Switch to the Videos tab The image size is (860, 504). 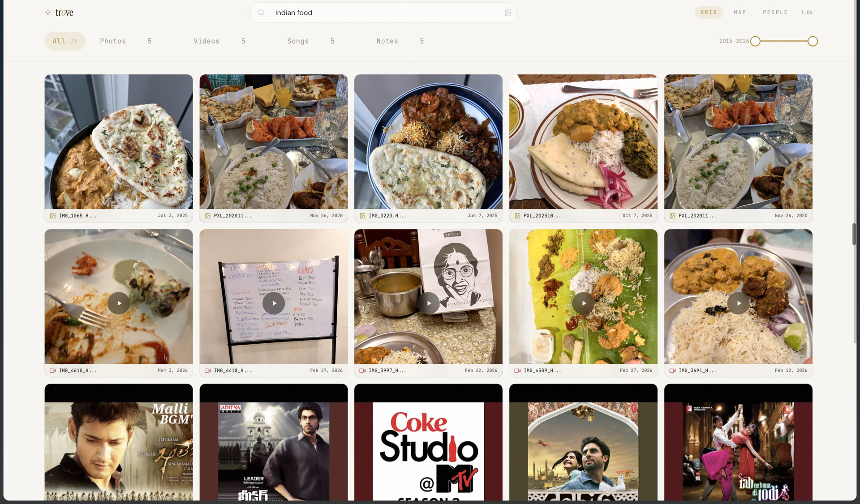pos(219,41)
